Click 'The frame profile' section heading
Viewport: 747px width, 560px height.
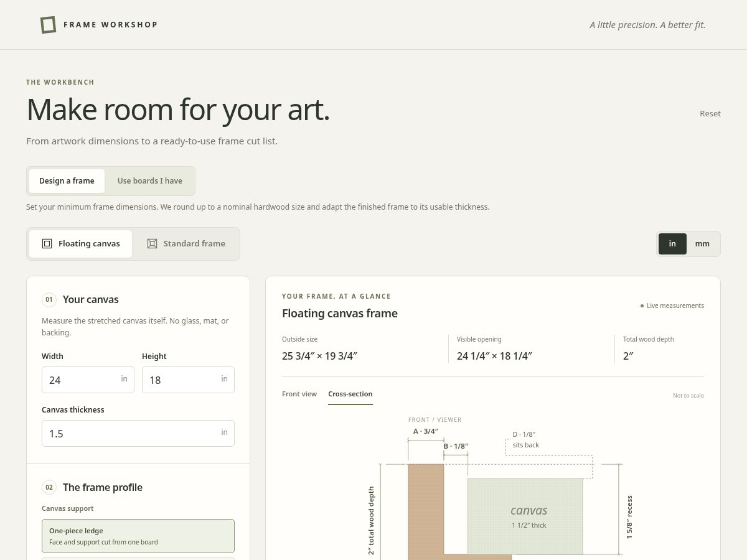pyautogui.click(x=103, y=487)
